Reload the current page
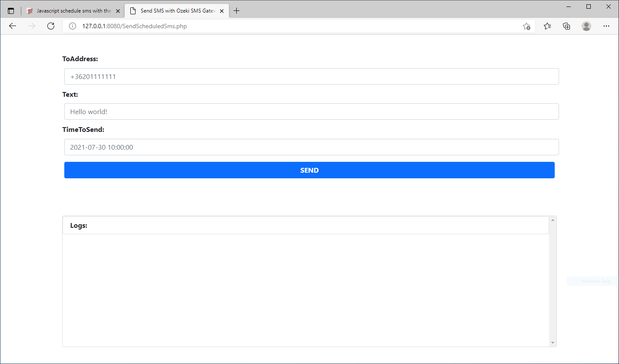The height and width of the screenshot is (364, 619). point(51,26)
